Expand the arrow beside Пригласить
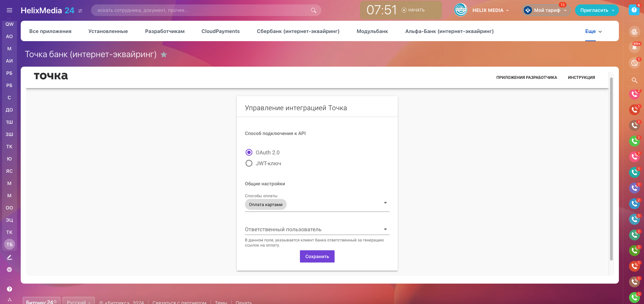This screenshot has height=304, width=644. (613, 10)
